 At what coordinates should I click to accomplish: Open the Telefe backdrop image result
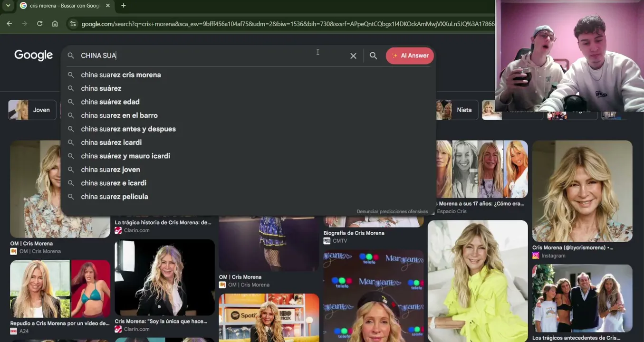tap(374, 296)
